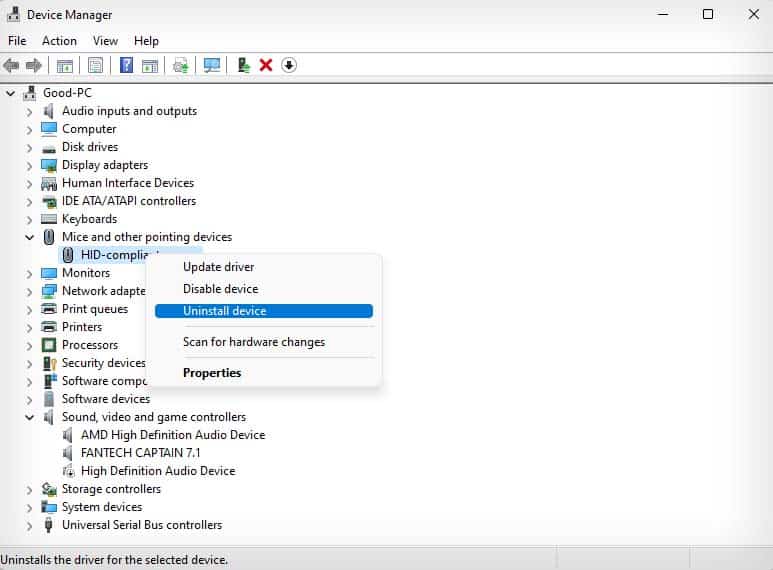Screen dimensions: 773x570
Task: Select the Network adapters category
Action: (x=104, y=291)
